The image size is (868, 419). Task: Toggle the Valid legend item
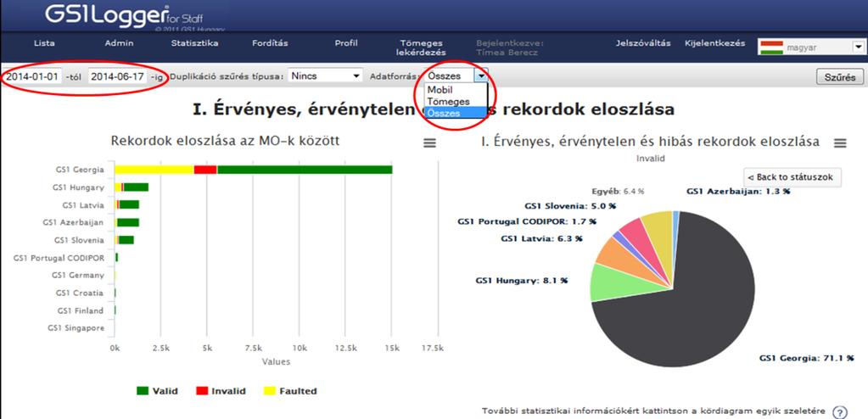[157, 391]
